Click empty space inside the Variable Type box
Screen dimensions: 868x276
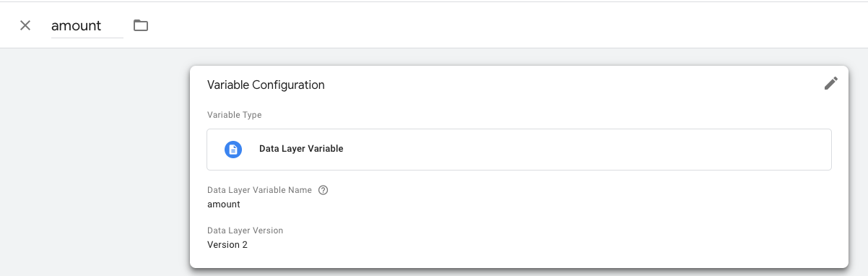click(578, 150)
